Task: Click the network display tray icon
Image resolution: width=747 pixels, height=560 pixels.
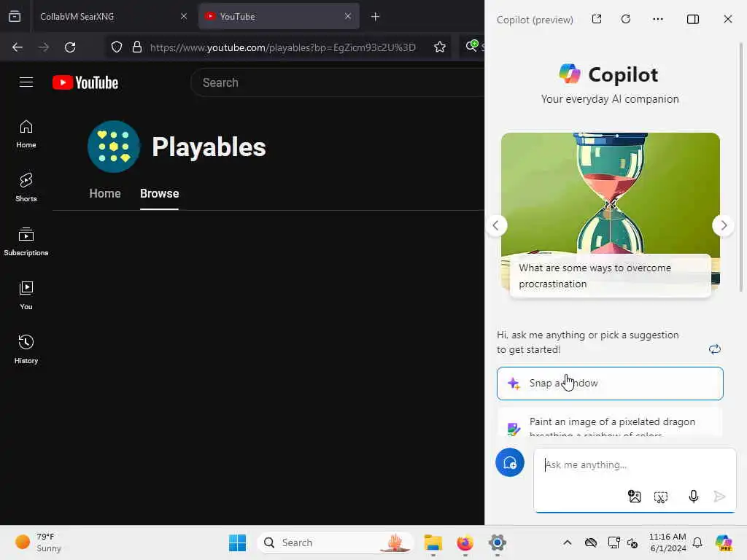Action: pos(614,542)
